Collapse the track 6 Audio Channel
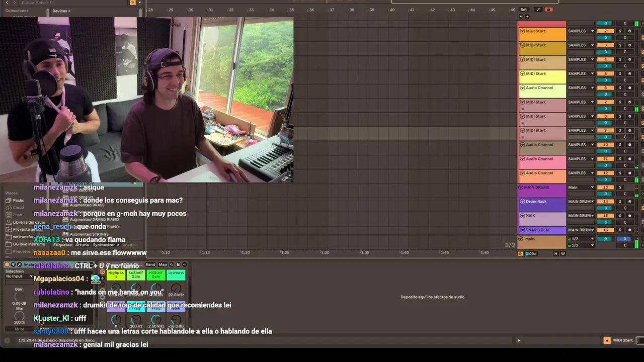644x362 pixels. click(x=522, y=88)
